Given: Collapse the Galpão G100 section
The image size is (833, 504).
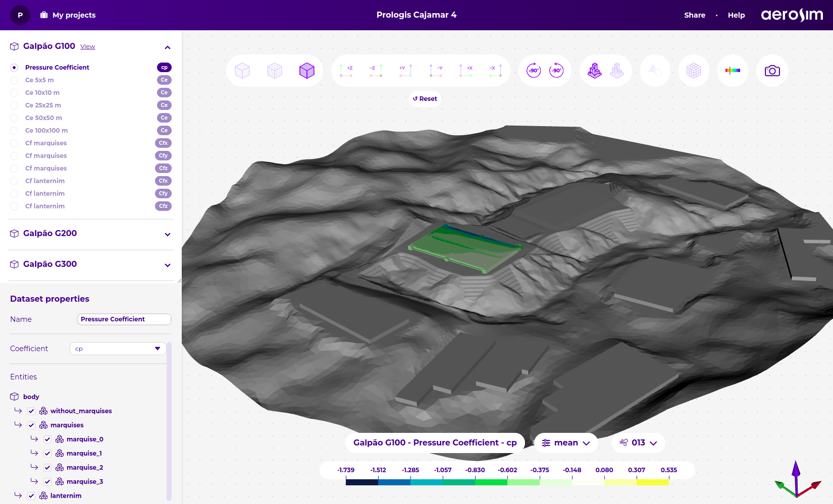Looking at the screenshot, I should tap(168, 47).
